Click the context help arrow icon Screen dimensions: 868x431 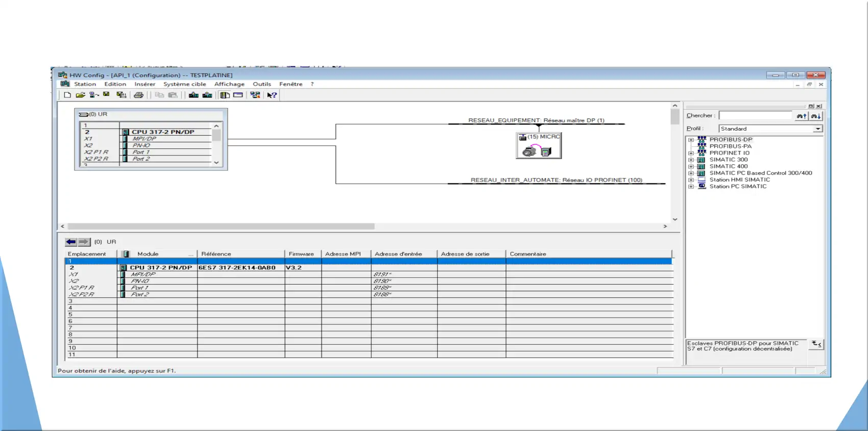coord(272,95)
